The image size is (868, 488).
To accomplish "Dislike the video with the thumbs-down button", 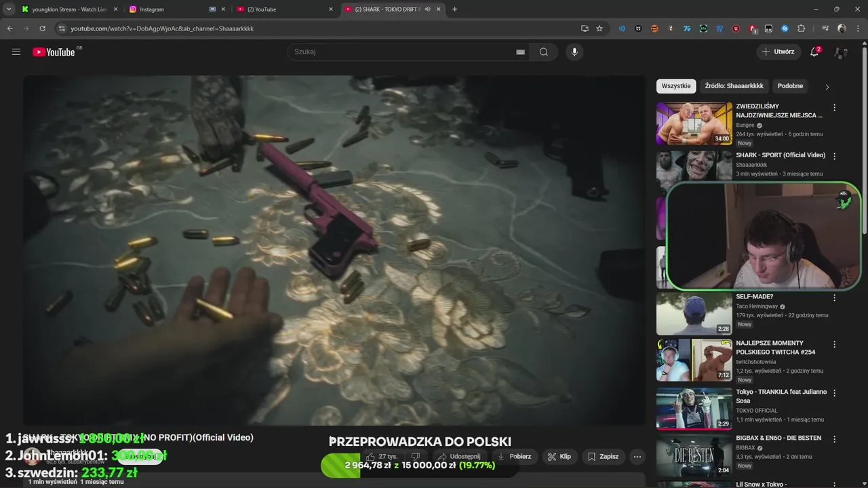I will pos(416,457).
